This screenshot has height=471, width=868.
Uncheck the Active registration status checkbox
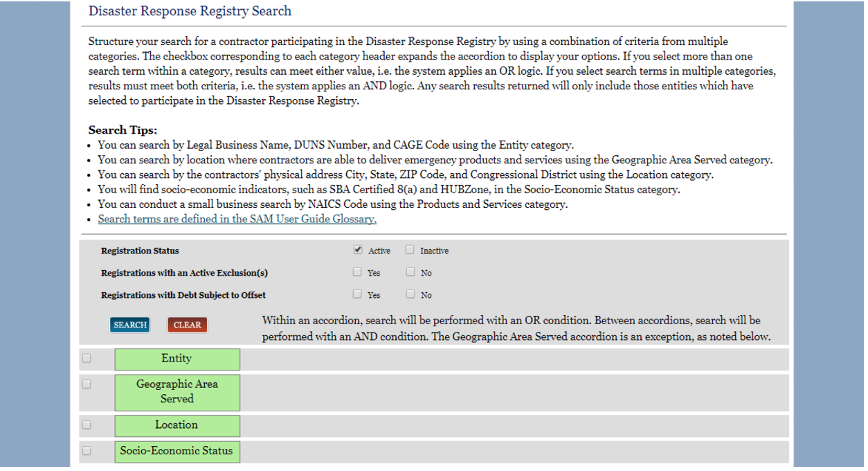[x=357, y=249]
